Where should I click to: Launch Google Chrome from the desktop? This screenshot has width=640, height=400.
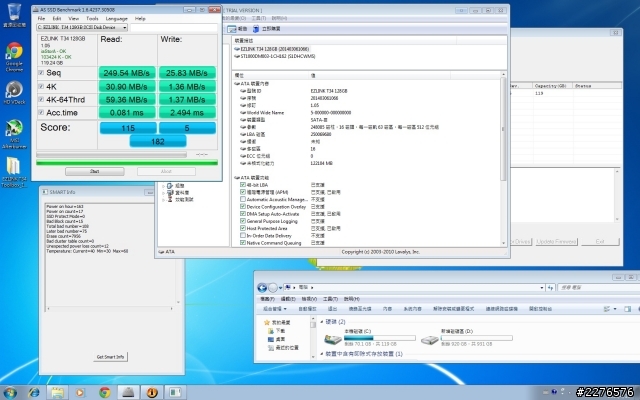[x=14, y=51]
